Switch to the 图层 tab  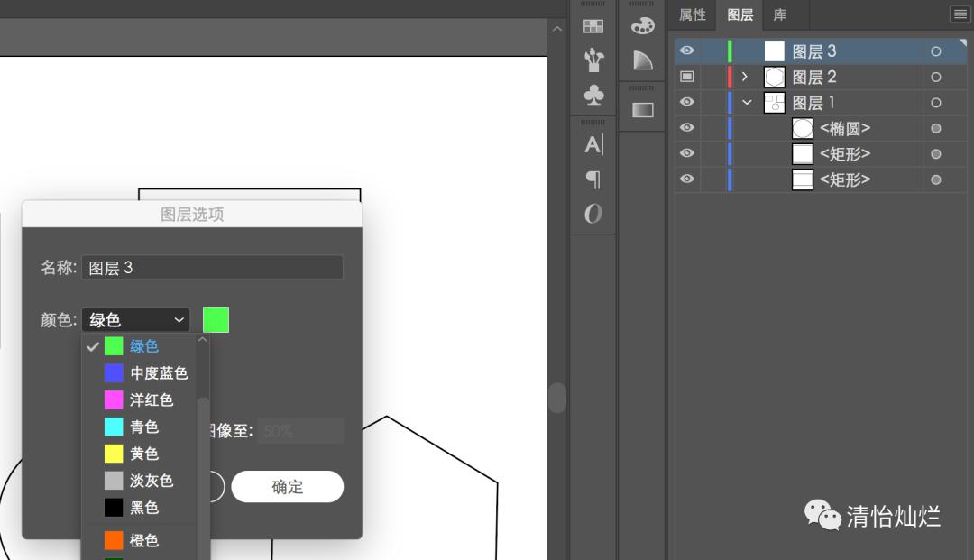740,14
